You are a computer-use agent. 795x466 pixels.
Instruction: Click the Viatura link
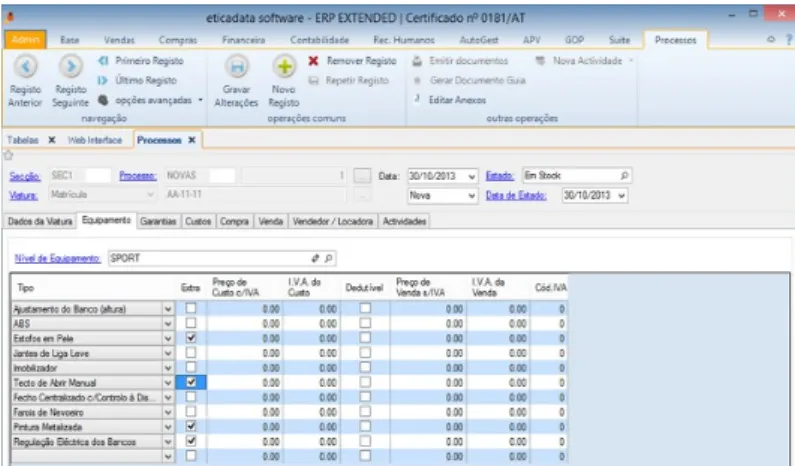coord(23,195)
